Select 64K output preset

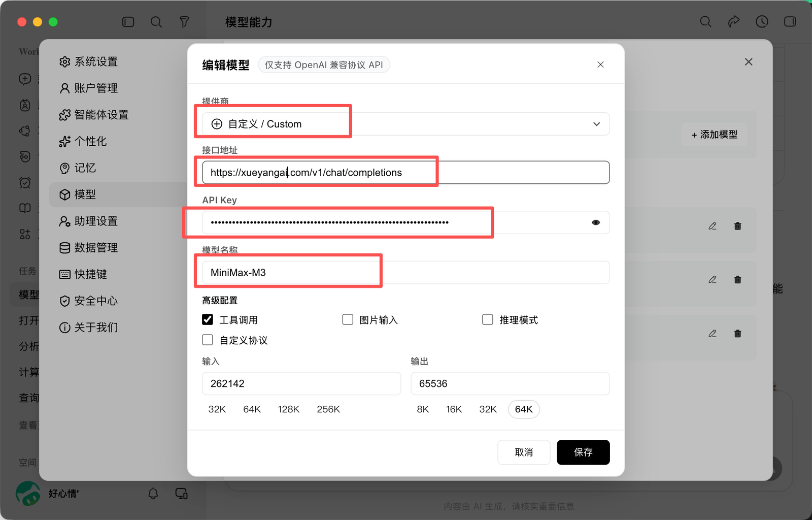tap(524, 409)
